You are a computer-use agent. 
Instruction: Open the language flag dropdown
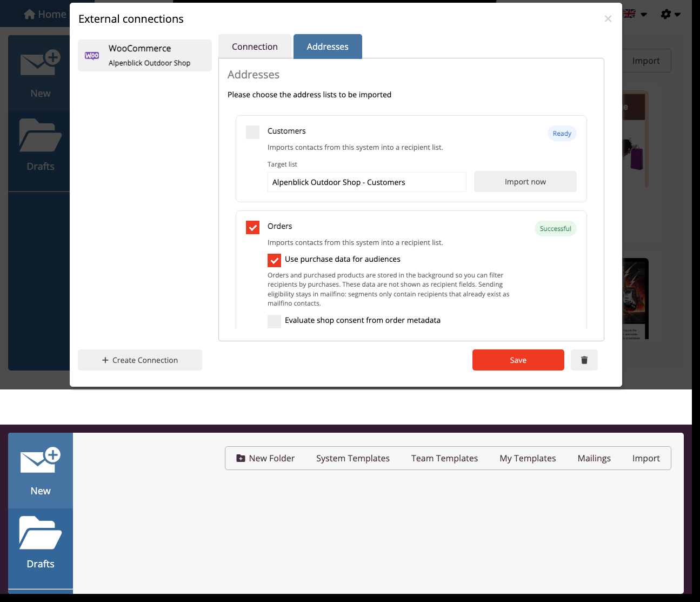(x=635, y=14)
